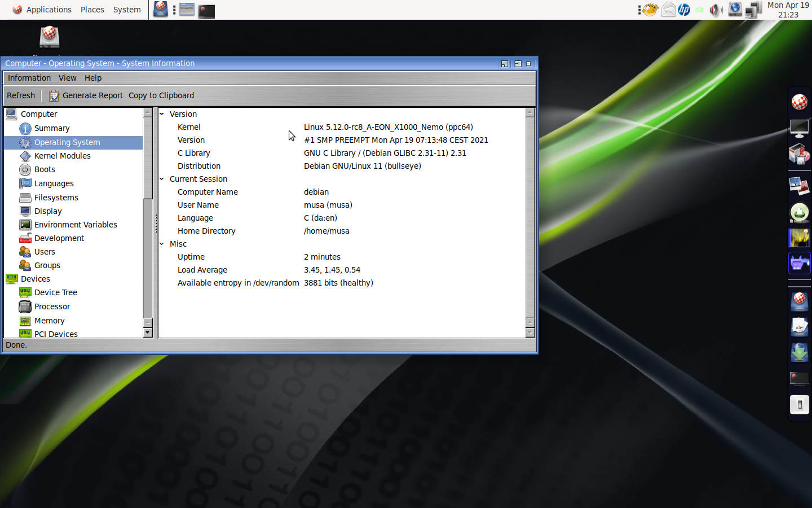Select the Kernel Modules tree entry
This screenshot has width=812, height=508.
(62, 156)
